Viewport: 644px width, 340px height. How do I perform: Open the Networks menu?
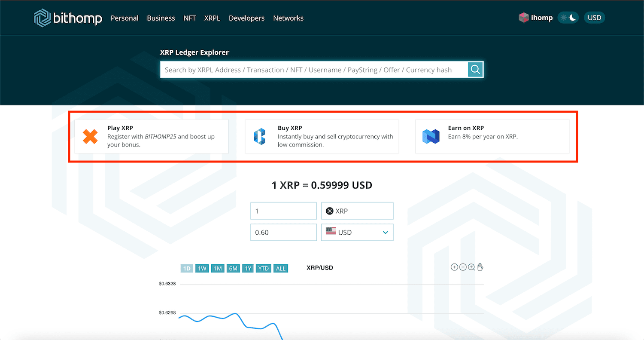(289, 18)
